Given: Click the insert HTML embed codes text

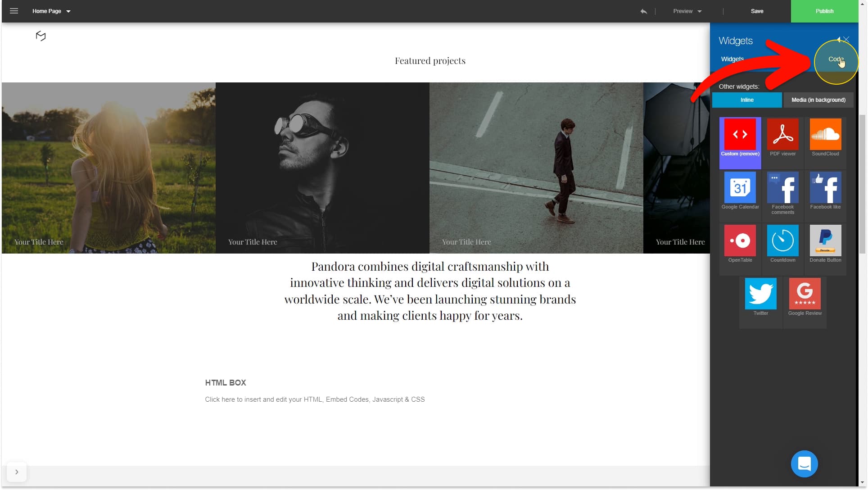Looking at the screenshot, I should click(315, 399).
